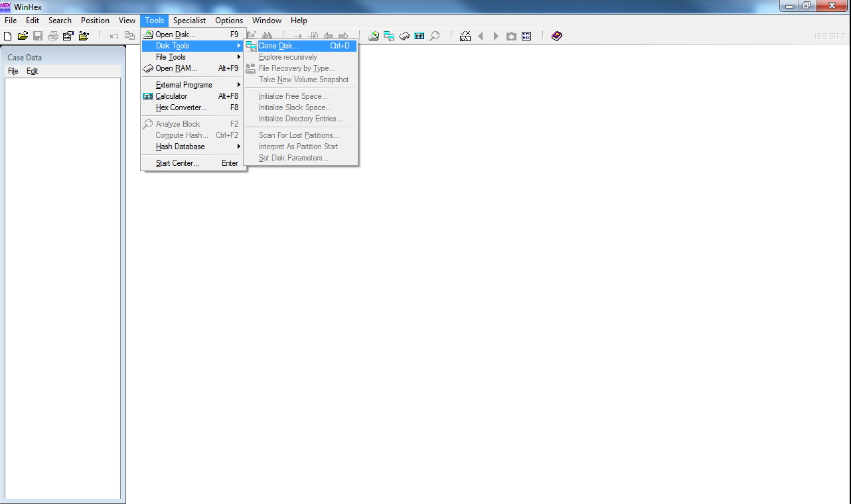Click the Data Interpreter toolbar icon
The image size is (851, 504).
(x=465, y=36)
